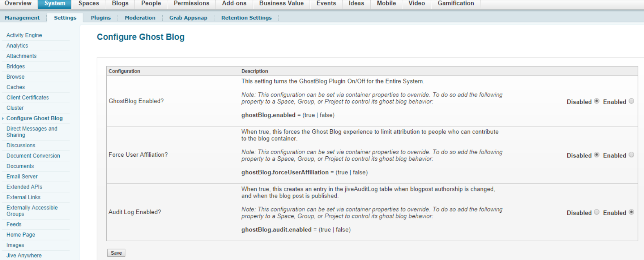Select Enabled for Audit Log Enabled
The image size is (644, 260).
pyautogui.click(x=631, y=212)
